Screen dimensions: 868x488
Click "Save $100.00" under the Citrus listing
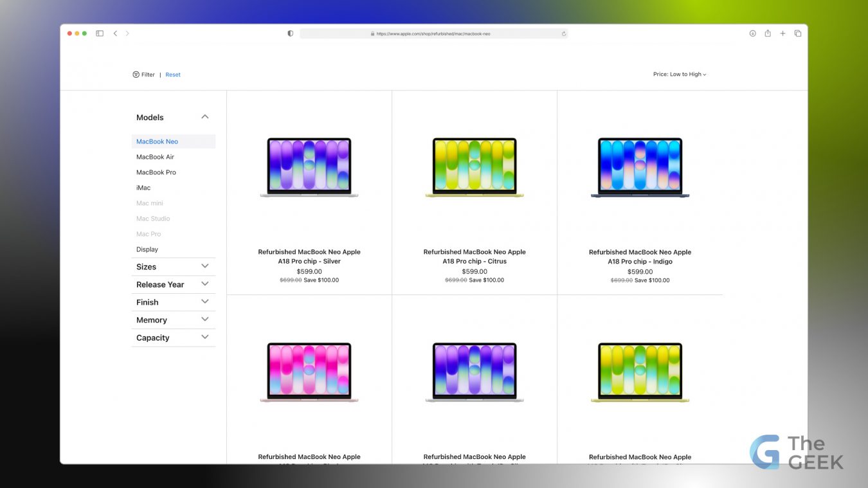click(x=487, y=280)
